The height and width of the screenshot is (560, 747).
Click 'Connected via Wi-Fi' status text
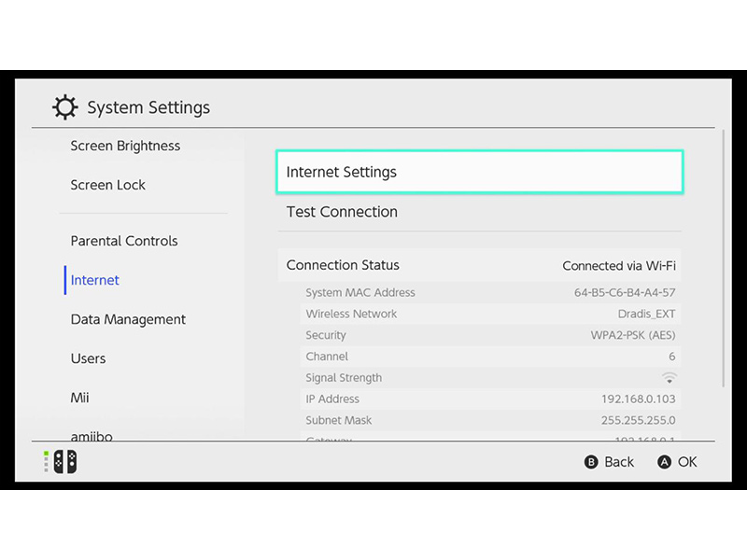coord(619,266)
